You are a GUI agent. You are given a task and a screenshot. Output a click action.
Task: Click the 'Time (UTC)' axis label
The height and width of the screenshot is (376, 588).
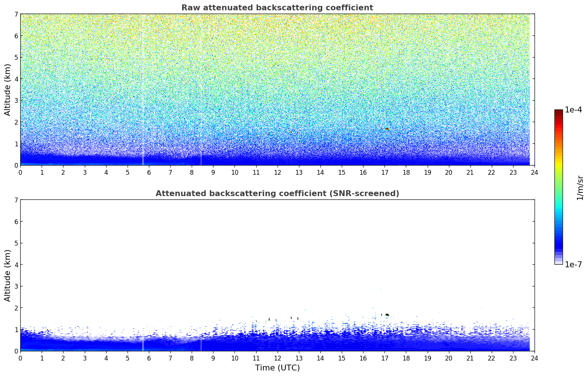tap(277, 368)
